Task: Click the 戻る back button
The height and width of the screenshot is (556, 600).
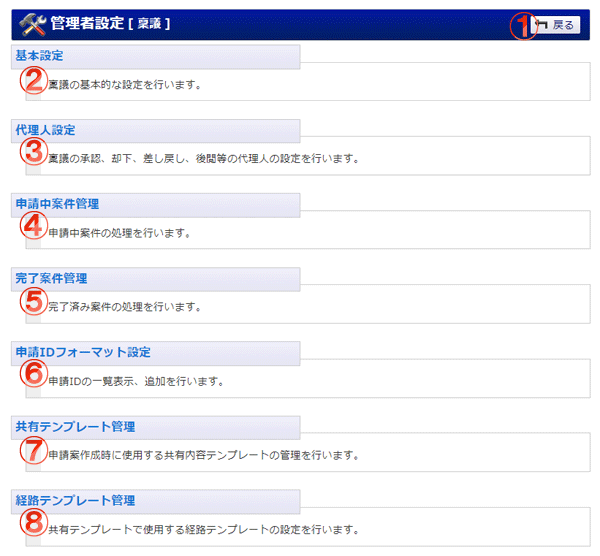Action: [x=556, y=25]
